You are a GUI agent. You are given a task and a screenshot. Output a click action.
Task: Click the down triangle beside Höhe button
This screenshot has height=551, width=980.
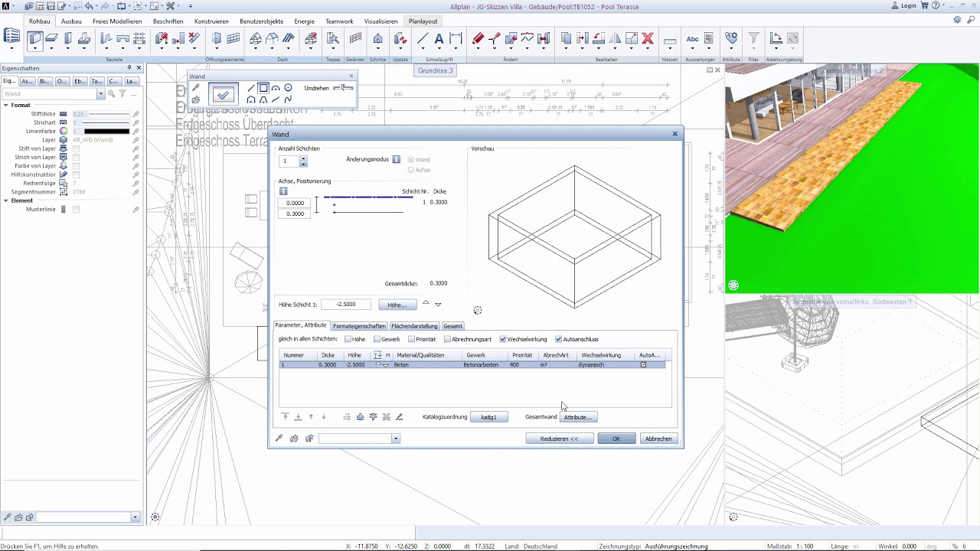(x=438, y=305)
